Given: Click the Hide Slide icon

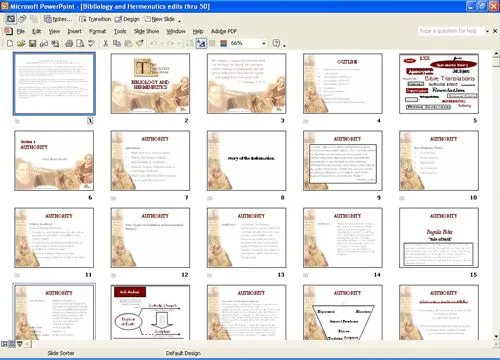Looking at the screenshot, I should coord(11,19).
